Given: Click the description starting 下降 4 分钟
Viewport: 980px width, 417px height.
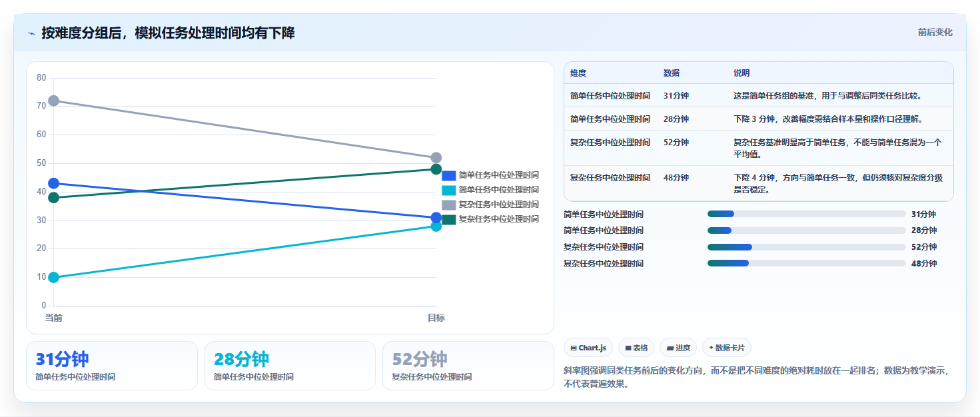Looking at the screenshot, I should (x=838, y=183).
